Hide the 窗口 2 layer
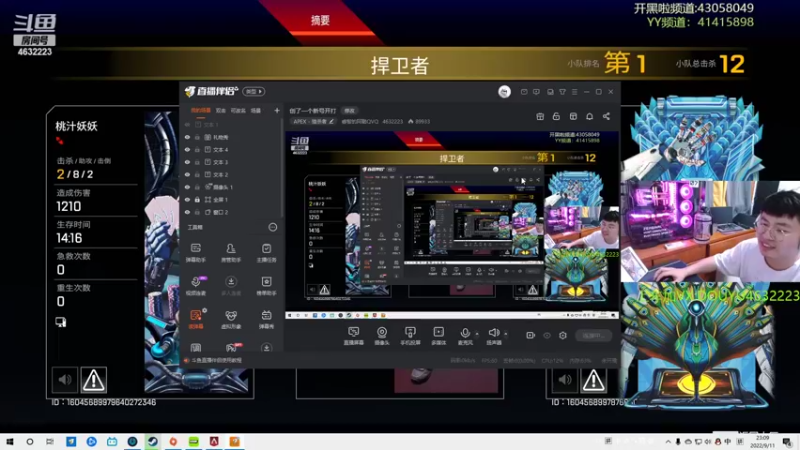Image resolution: width=800 pixels, height=450 pixels. coord(187,212)
